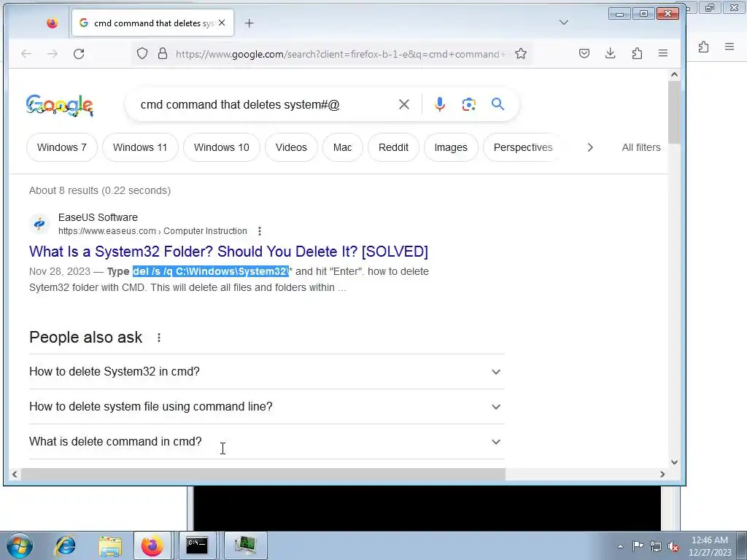This screenshot has width=747, height=560.
Task: Select the Windows 7 filter chip
Action: 62,147
